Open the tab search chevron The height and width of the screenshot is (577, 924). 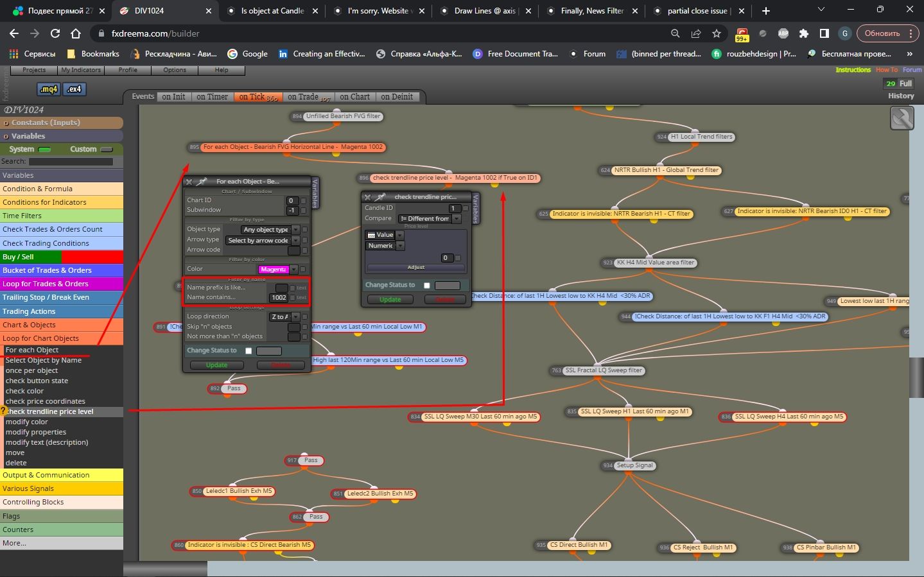click(x=821, y=10)
